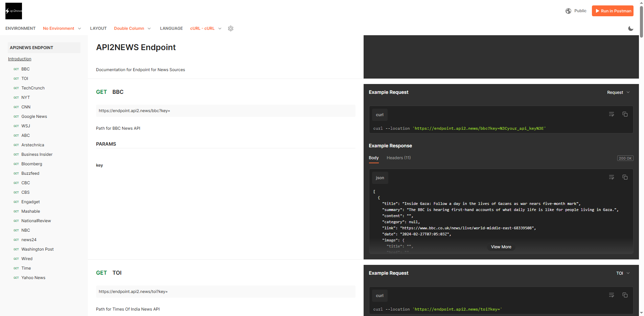Copy the example JSON response body
The height and width of the screenshot is (316, 644).
(x=625, y=177)
